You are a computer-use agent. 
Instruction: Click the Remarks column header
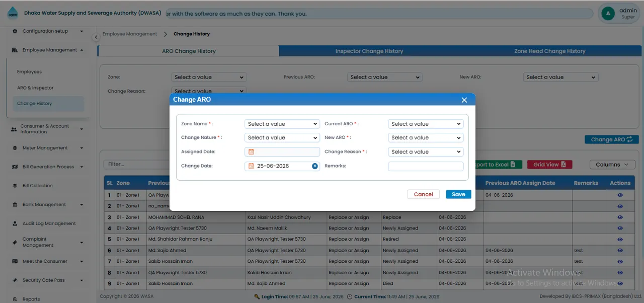[586, 183]
